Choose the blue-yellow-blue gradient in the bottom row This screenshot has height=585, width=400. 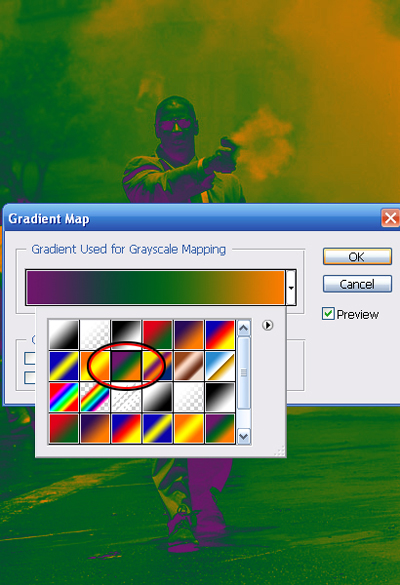coord(157,428)
